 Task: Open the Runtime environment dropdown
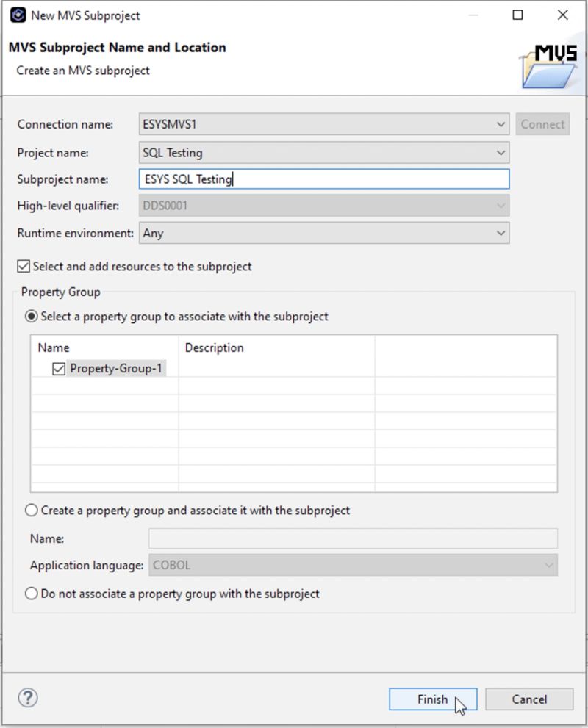pyautogui.click(x=500, y=232)
